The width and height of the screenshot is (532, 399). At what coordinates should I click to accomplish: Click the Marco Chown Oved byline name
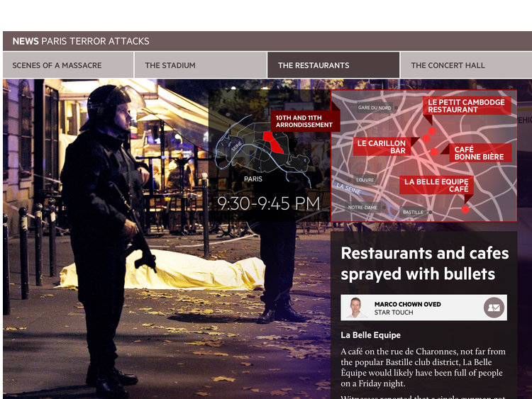[407, 304]
